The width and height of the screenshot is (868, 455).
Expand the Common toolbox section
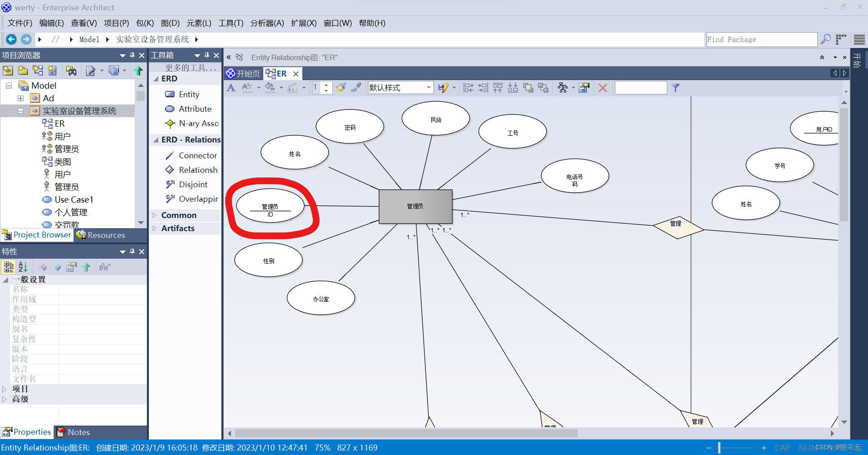point(155,215)
